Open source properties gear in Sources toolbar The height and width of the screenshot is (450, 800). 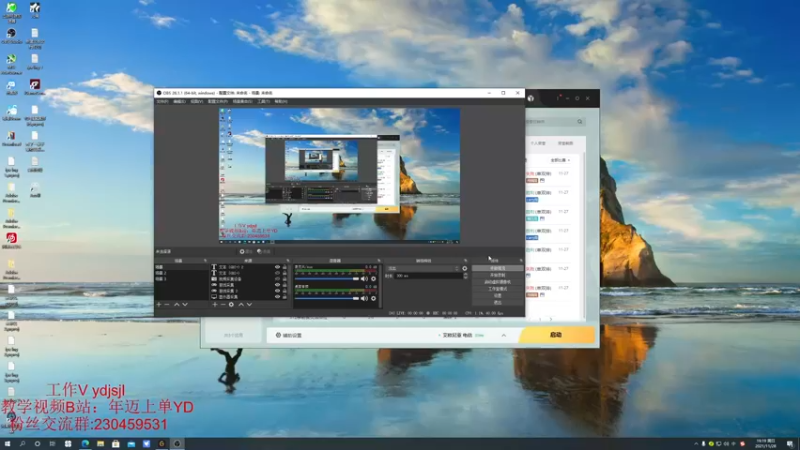pos(231,305)
